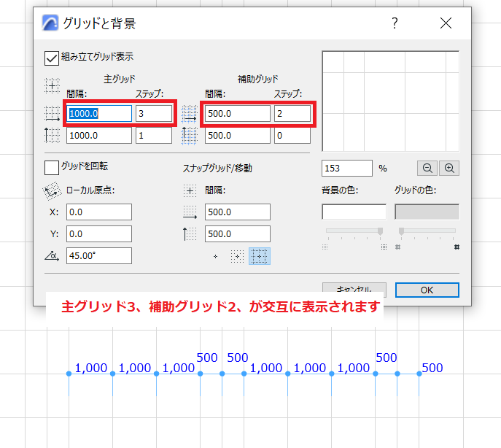Viewport: 501px width, 448px height.
Task: Open the dialog help question mark
Action: tap(395, 23)
